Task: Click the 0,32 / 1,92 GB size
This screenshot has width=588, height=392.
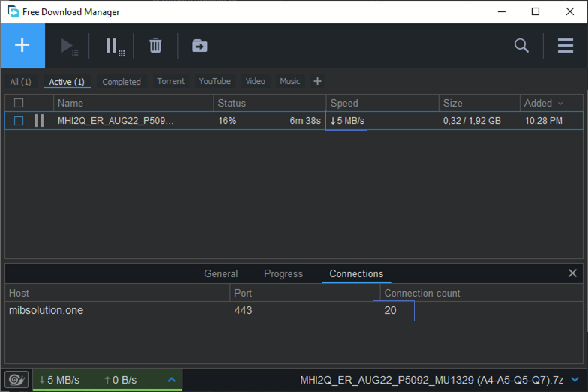Action: click(472, 120)
